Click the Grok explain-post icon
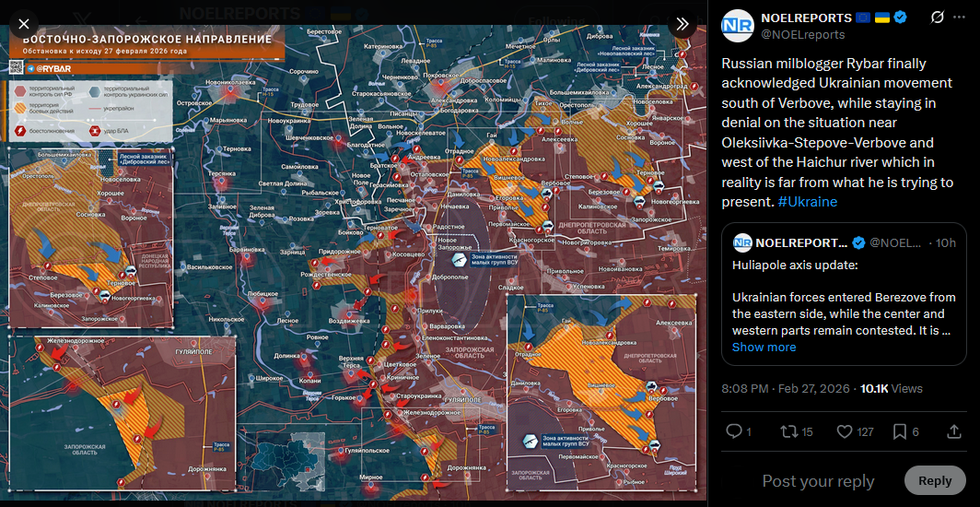 [936, 18]
